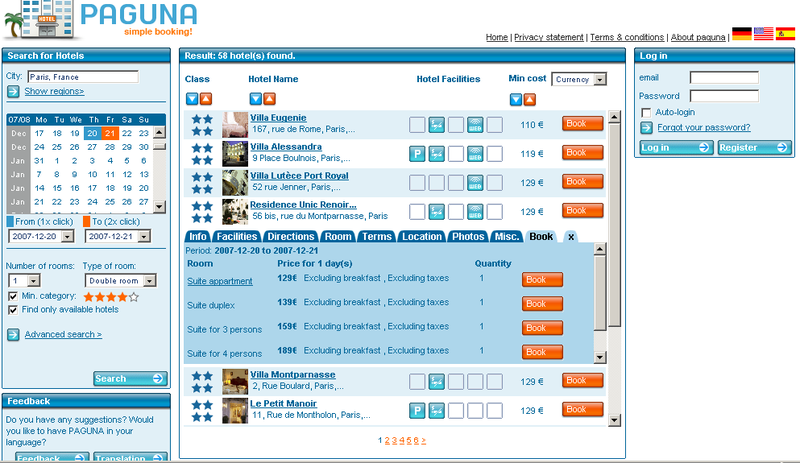This screenshot has width=800, height=463.
Task: Toggle the Auto-login checkbox
Action: 646,112
